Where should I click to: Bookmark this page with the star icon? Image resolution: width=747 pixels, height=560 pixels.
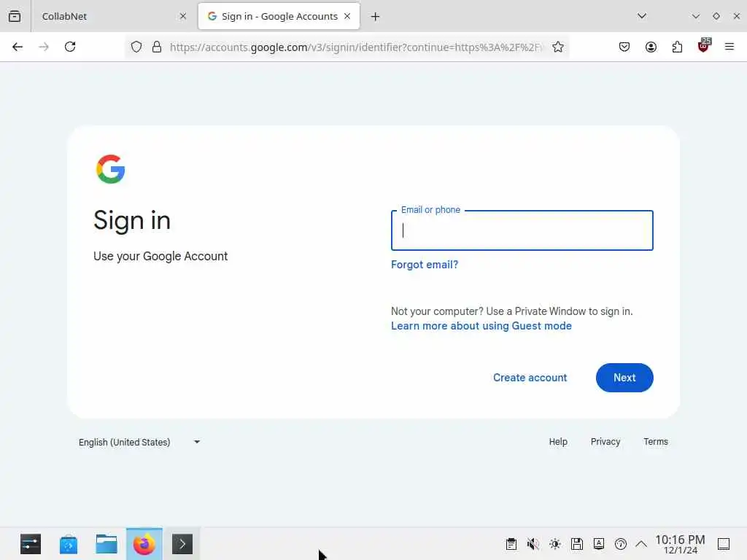point(558,47)
